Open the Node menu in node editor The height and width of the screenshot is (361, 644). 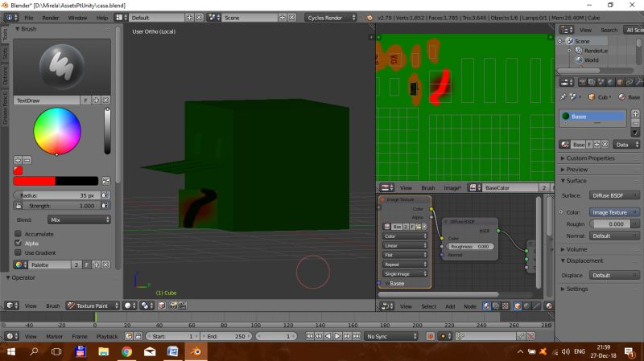tap(470, 306)
